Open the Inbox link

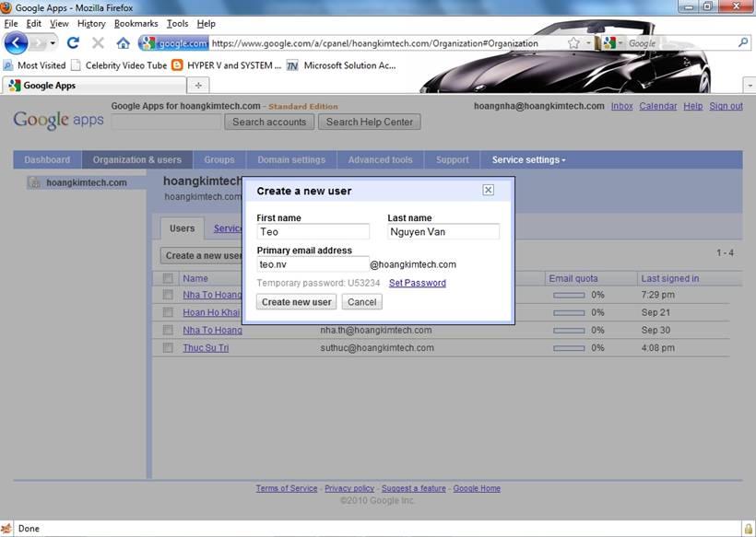[x=622, y=106]
